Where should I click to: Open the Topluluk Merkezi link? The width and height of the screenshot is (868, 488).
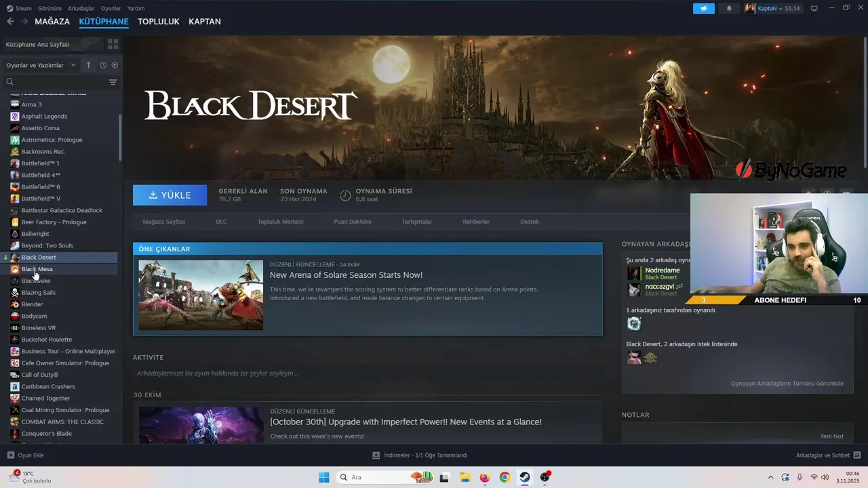(280, 222)
